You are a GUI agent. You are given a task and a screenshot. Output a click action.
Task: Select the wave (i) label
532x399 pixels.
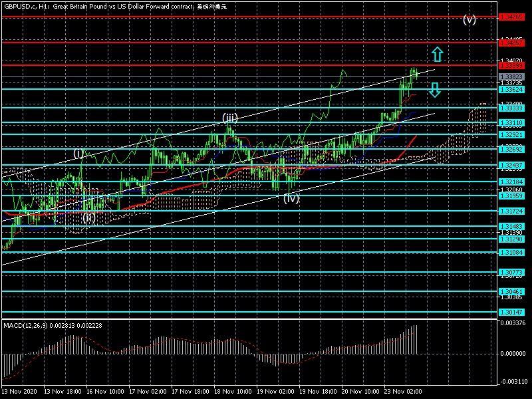point(78,154)
